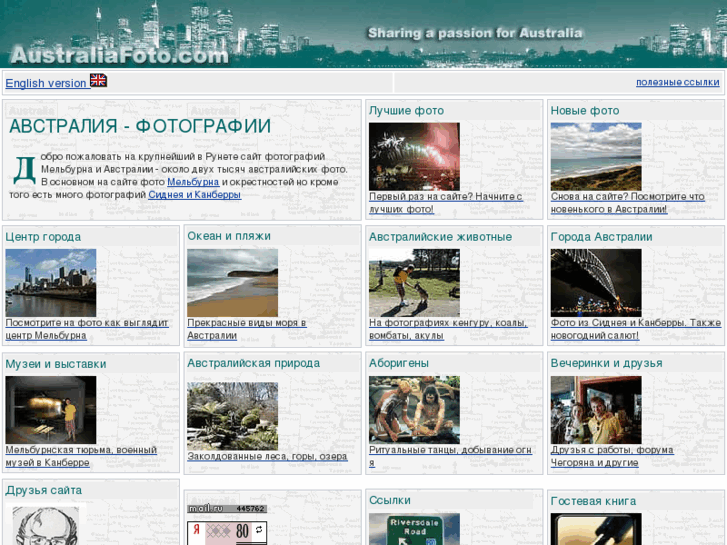Click 'Мельбурнская тюрьма, военный музей' link
The image size is (727, 545).
[x=81, y=456]
